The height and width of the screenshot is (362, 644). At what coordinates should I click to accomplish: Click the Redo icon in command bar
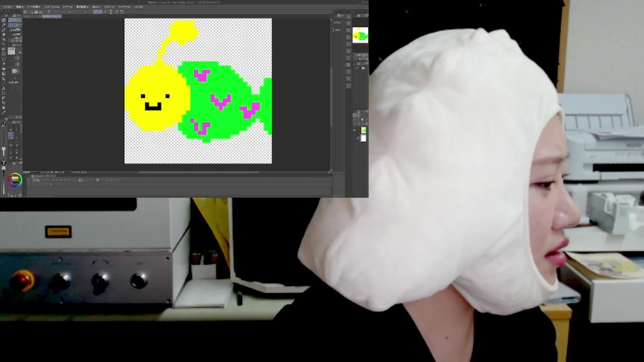[x=54, y=12]
